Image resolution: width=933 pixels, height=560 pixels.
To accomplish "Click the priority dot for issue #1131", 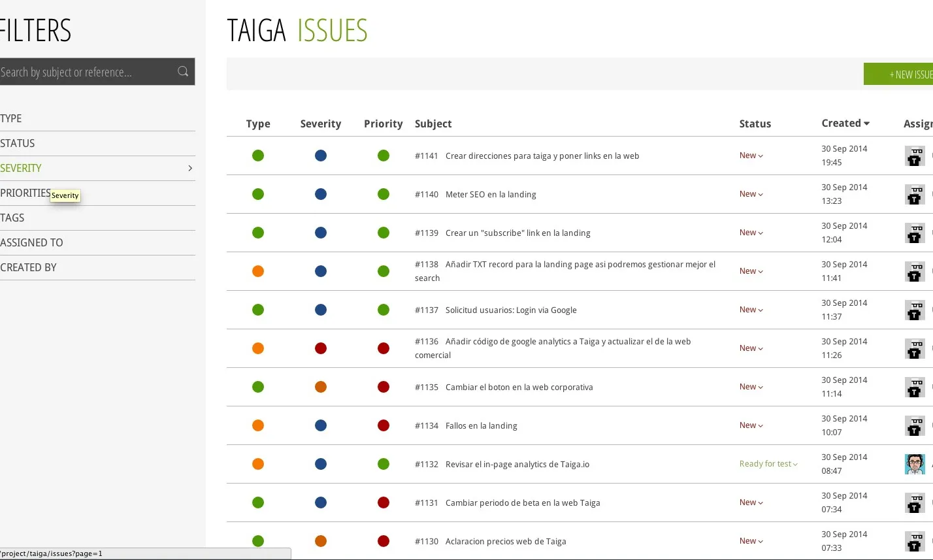I will pos(384,502).
